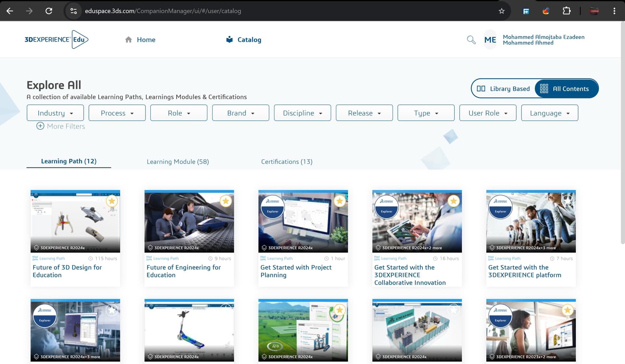Open the 3DEXPERIENCE platform course thumbnail
This screenshot has height=364, width=625.
[531, 224]
